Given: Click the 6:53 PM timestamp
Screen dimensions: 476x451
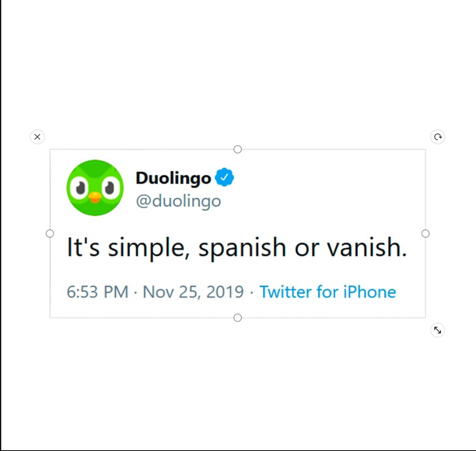Looking at the screenshot, I should (97, 292).
